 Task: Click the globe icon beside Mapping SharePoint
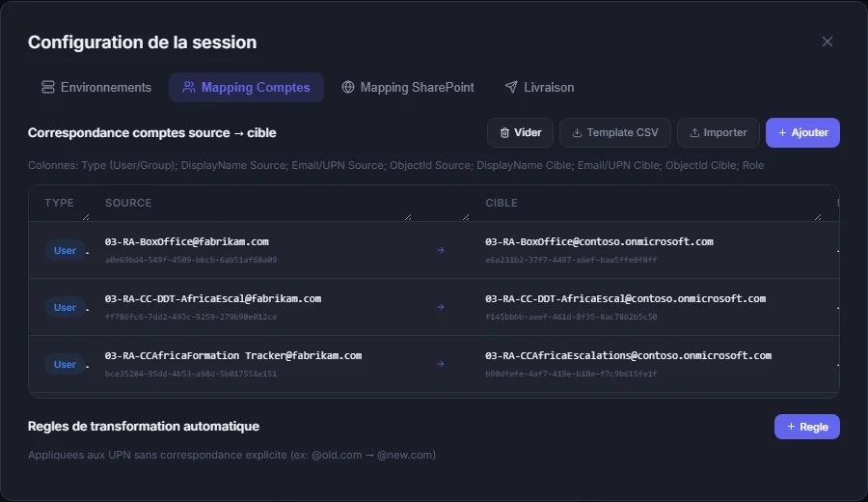point(347,87)
